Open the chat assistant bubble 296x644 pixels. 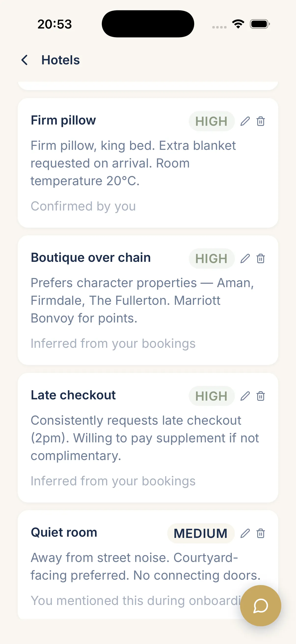260,605
